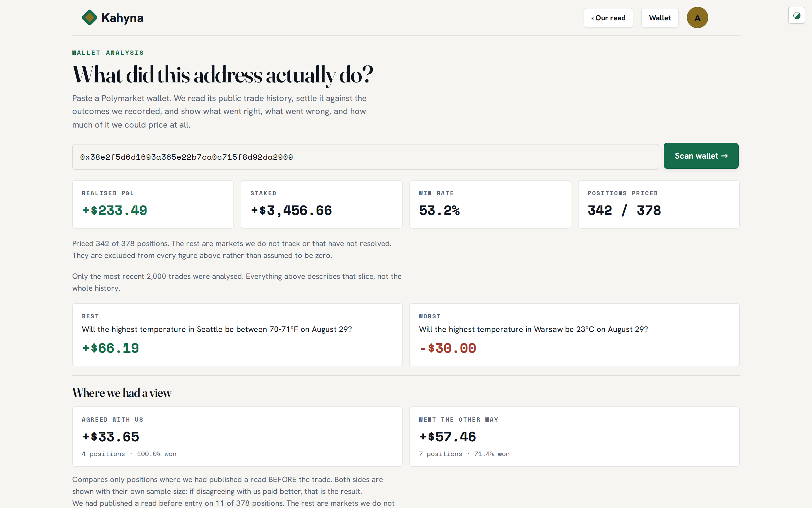Select Agreed with us value +$33.65
The height and width of the screenshot is (508, 812).
pos(111,437)
